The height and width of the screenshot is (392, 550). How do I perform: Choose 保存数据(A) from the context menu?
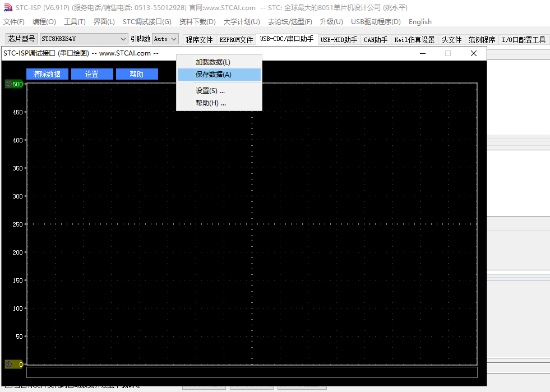tap(213, 75)
